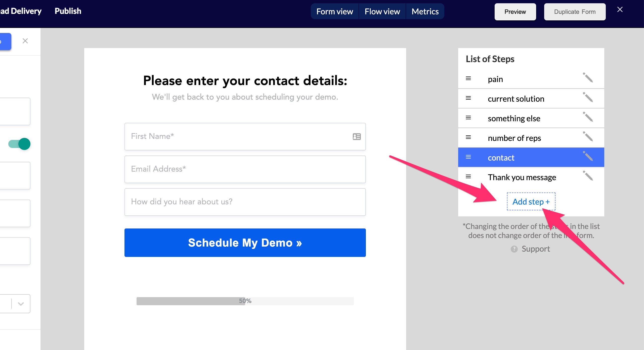This screenshot has height=350, width=644.
Task: Click the progress bar at 50% completion
Action: (245, 300)
